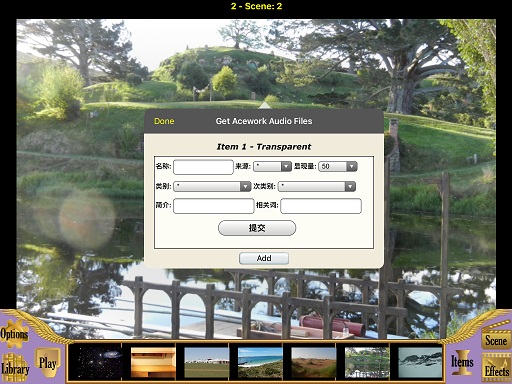Open the 类别 category dropdown
Image resolution: width=512 pixels, height=384 pixels.
[x=212, y=186]
